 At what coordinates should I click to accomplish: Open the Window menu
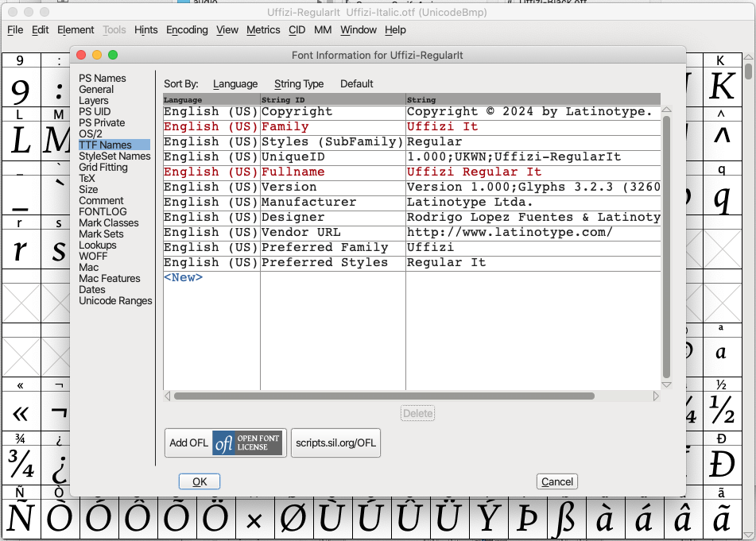point(359,30)
